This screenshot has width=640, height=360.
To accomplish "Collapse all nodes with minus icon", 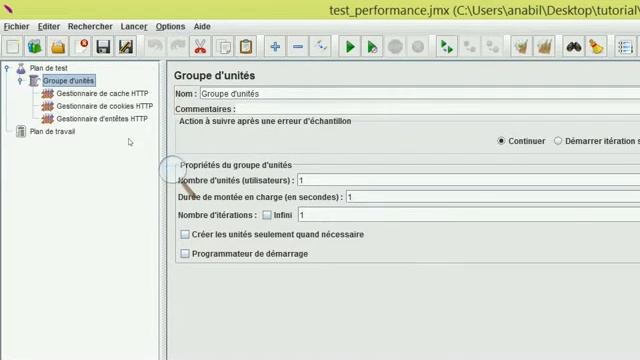I will point(298,47).
